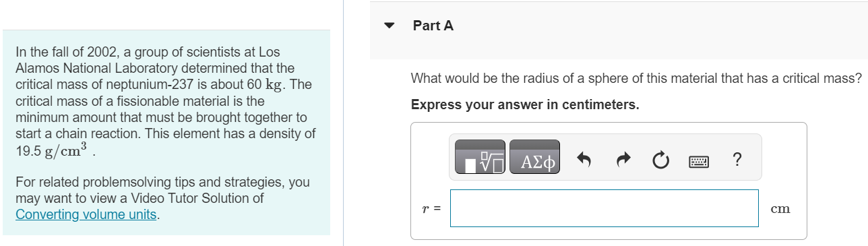
Task: Collapse the Part A section triangle
Action: pos(389,26)
